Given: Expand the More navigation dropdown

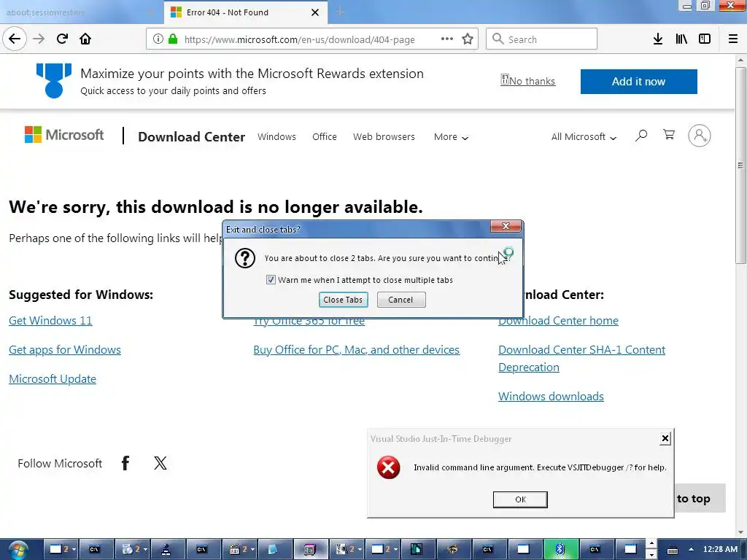Looking at the screenshot, I should click(x=451, y=136).
